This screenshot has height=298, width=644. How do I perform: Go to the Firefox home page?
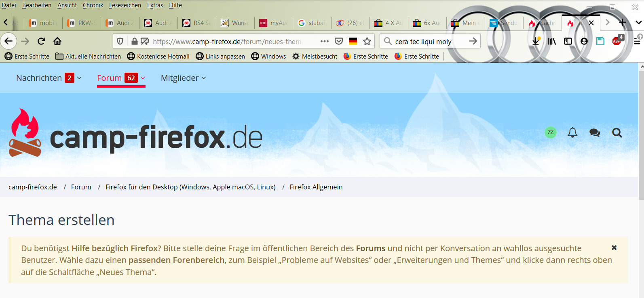57,41
